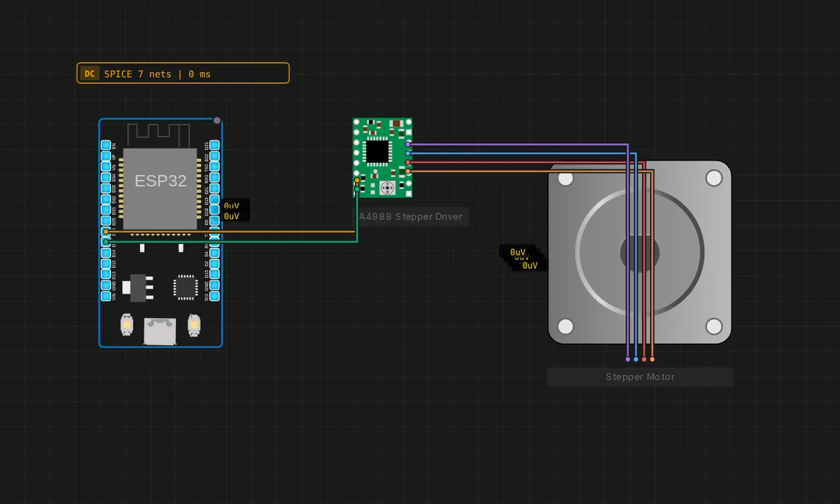
Task: Click the yellow-orange input pin on A4988 left side
Action: (x=357, y=180)
